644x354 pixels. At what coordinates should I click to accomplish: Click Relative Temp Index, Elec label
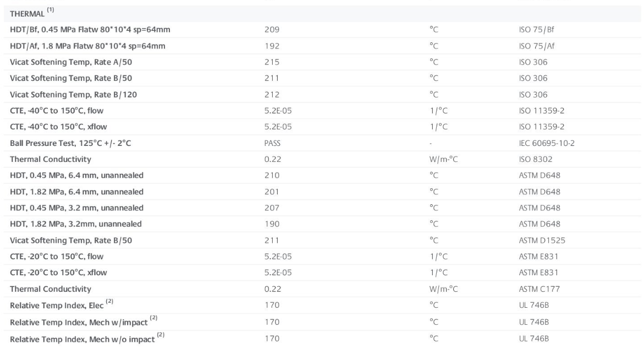pyautogui.click(x=57, y=306)
